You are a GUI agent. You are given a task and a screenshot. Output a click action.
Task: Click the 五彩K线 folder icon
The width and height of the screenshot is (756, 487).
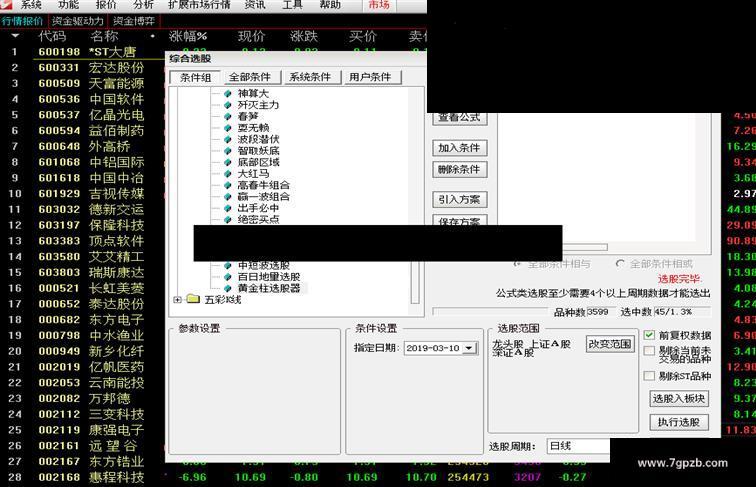tap(193, 299)
